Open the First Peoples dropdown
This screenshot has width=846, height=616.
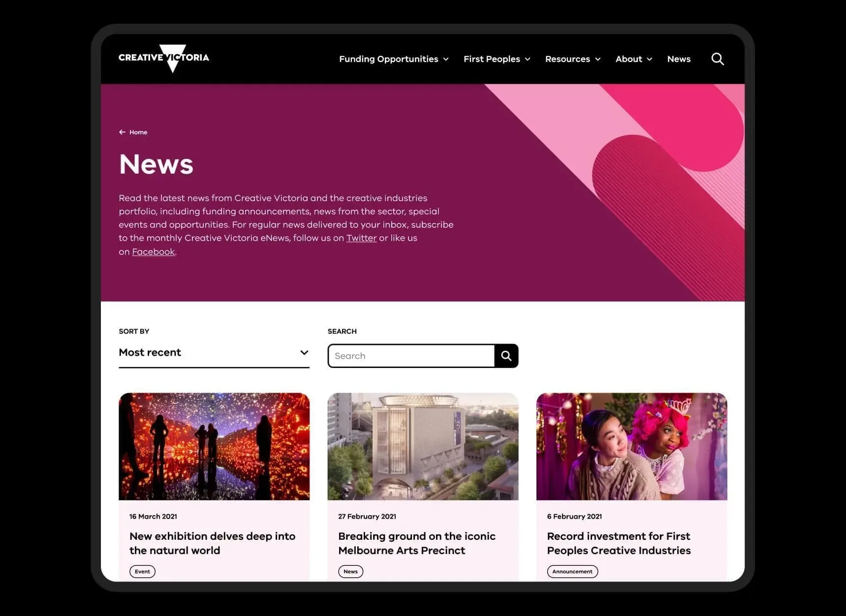pos(497,59)
